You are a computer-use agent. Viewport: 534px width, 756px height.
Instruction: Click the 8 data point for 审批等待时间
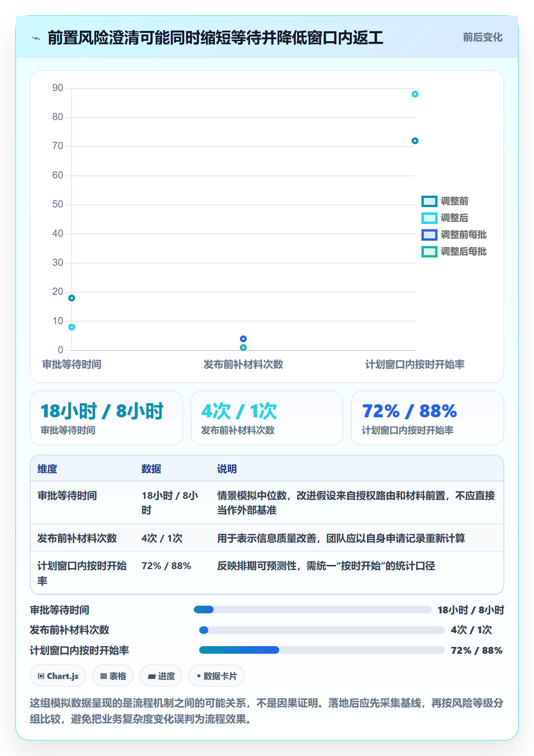[x=72, y=327]
